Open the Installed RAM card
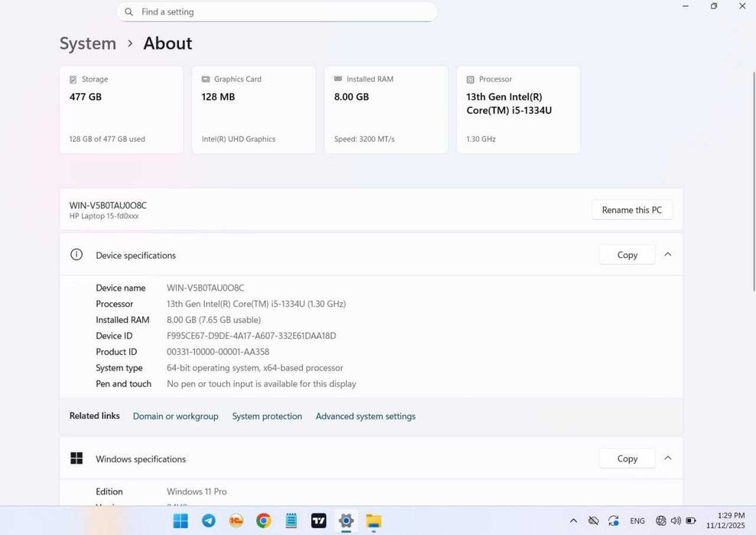 tap(386, 110)
